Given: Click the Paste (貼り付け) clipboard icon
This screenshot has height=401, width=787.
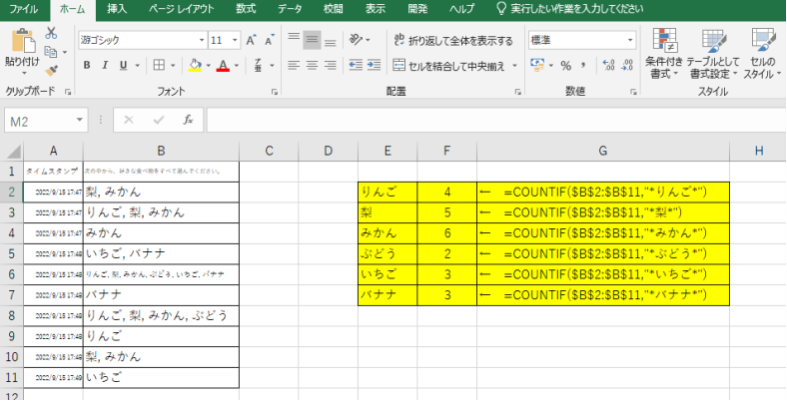Looking at the screenshot, I should pyautogui.click(x=22, y=42).
